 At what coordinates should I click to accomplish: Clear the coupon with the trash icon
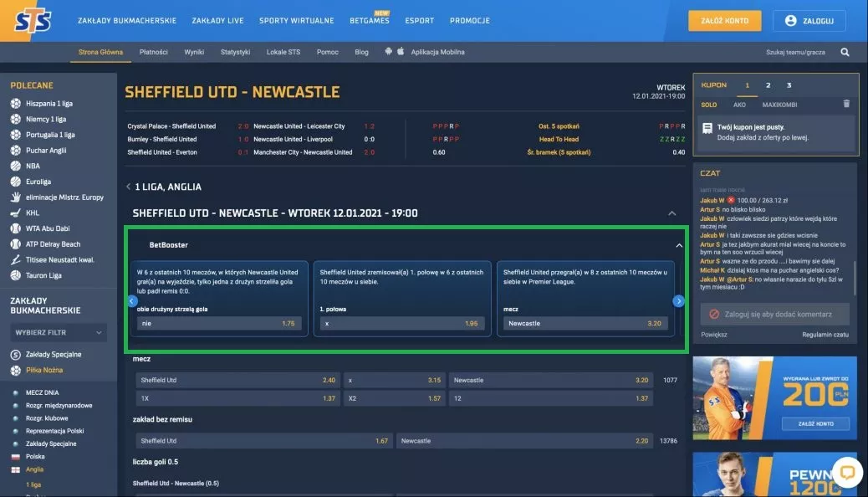coord(846,105)
